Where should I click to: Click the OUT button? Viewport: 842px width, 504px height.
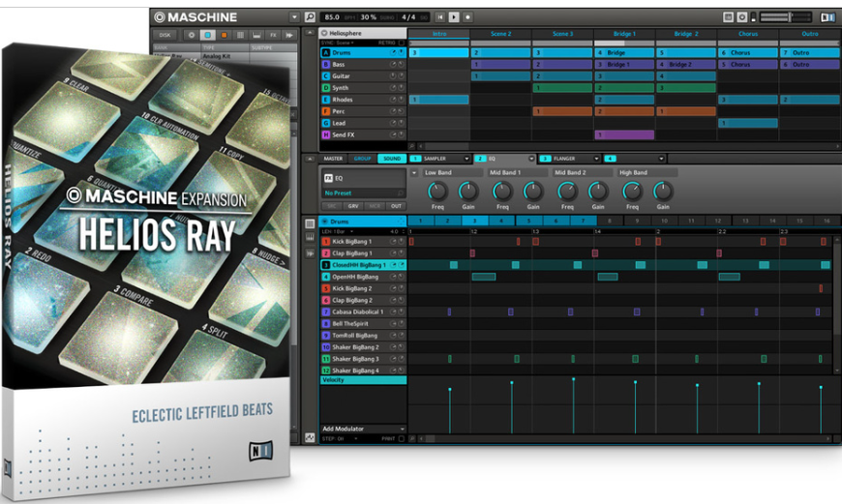[x=396, y=206]
